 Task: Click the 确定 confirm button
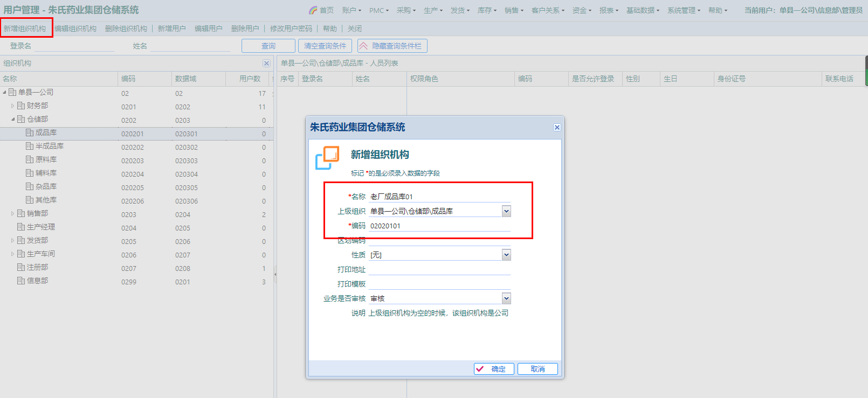click(493, 369)
